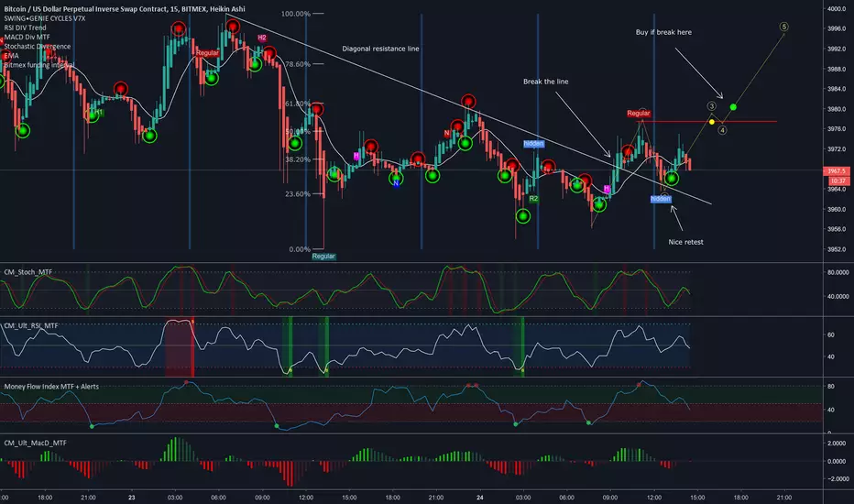Click the 80.0000 level on Stoch pane scale
The height and width of the screenshot is (504, 854).
(x=838, y=272)
